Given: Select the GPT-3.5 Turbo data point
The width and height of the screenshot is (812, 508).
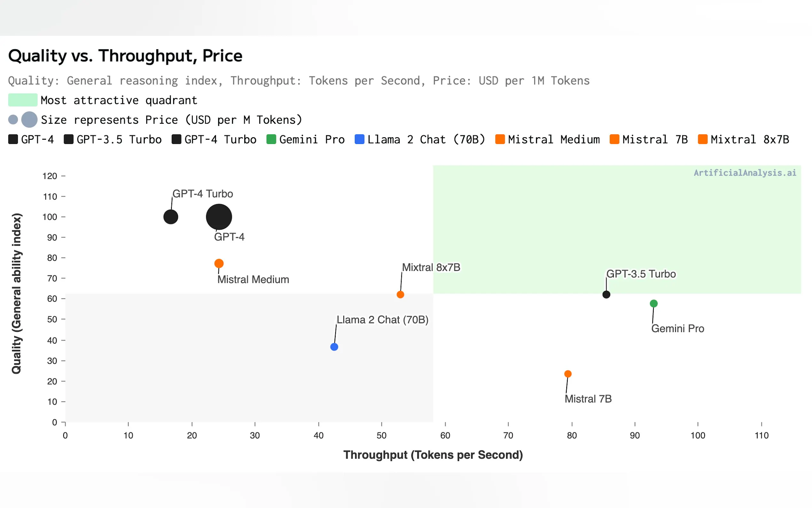Looking at the screenshot, I should tap(606, 295).
